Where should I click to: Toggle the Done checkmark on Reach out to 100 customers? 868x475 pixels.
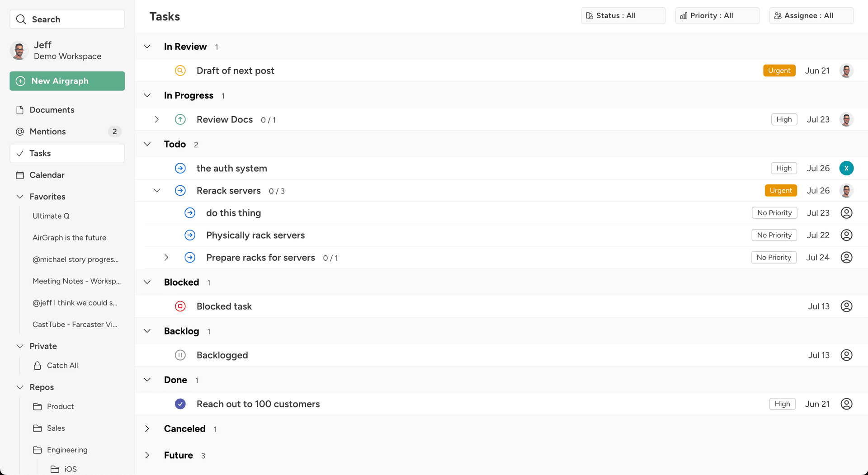pos(180,404)
